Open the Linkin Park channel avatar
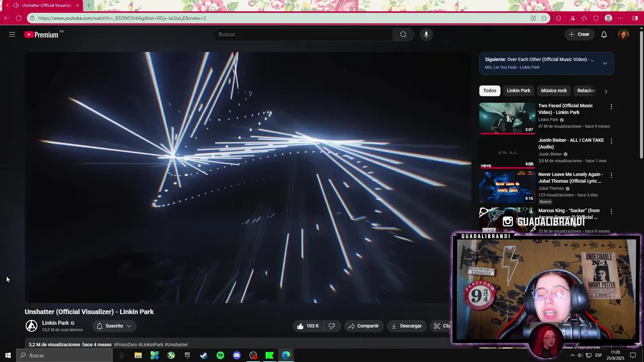This screenshot has height=362, width=644. 31,326
